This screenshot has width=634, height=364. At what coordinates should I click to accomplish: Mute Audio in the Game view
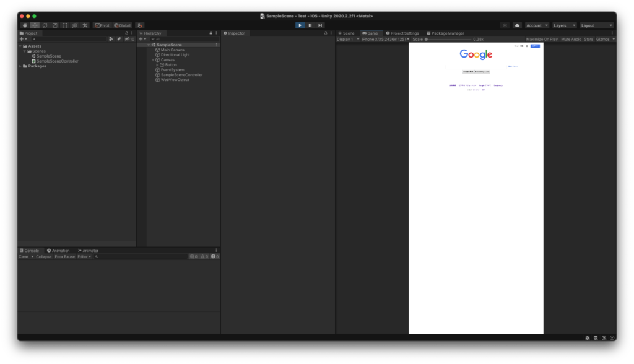[571, 38]
